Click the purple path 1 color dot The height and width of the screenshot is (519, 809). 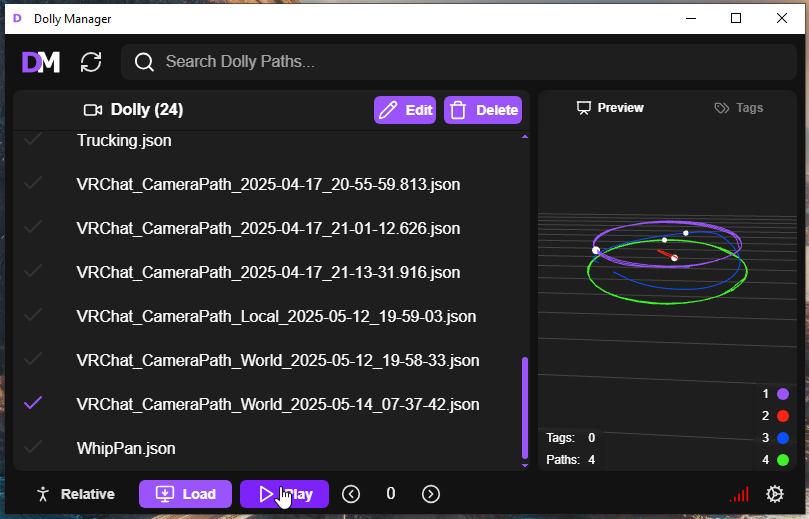click(x=783, y=394)
